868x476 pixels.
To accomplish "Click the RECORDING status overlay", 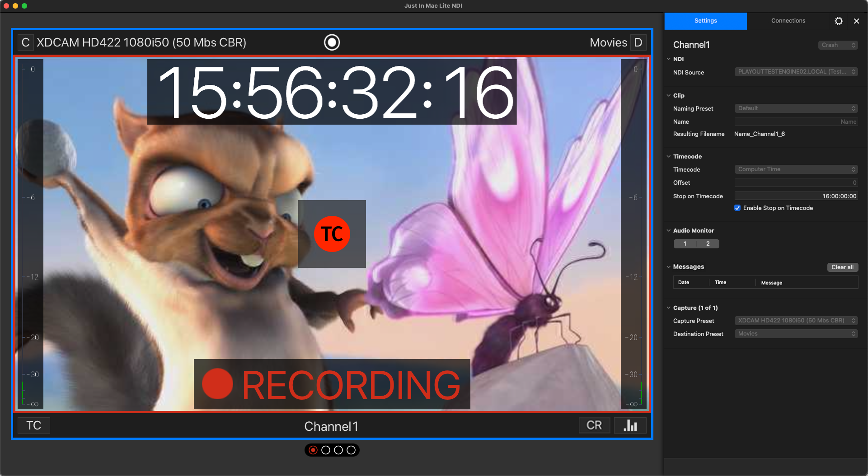I will tap(332, 384).
